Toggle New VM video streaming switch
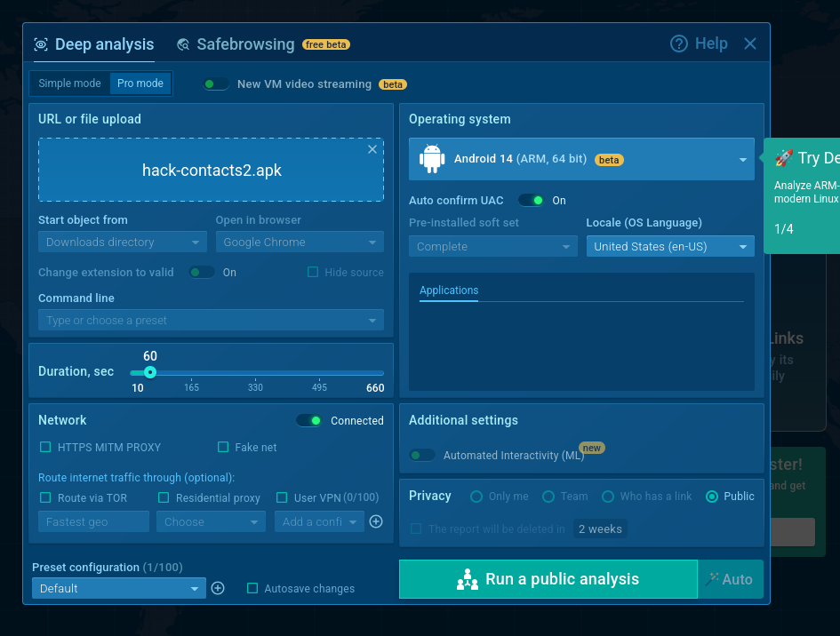840x636 pixels. tap(216, 84)
